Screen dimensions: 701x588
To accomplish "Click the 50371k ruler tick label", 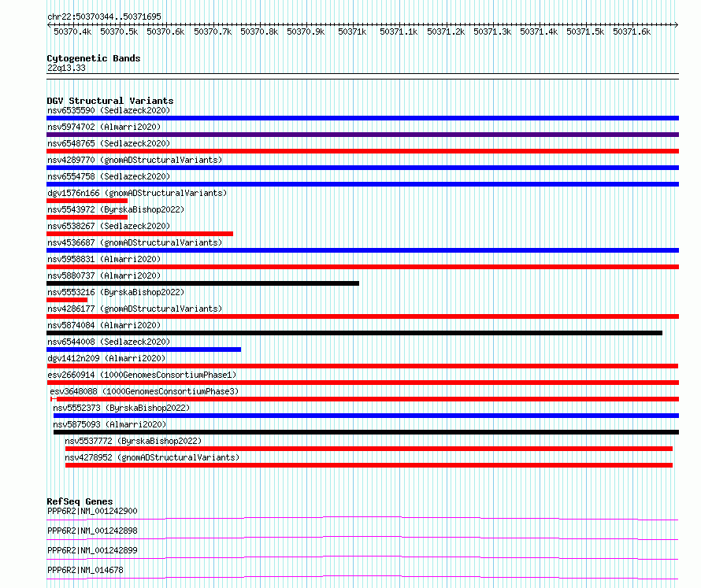I will 352,31.
